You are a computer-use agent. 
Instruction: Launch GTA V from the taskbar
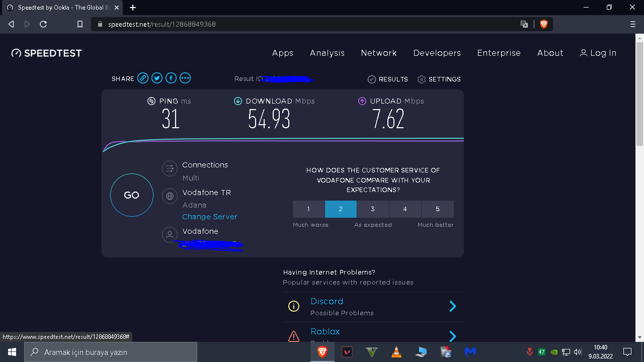(372, 352)
